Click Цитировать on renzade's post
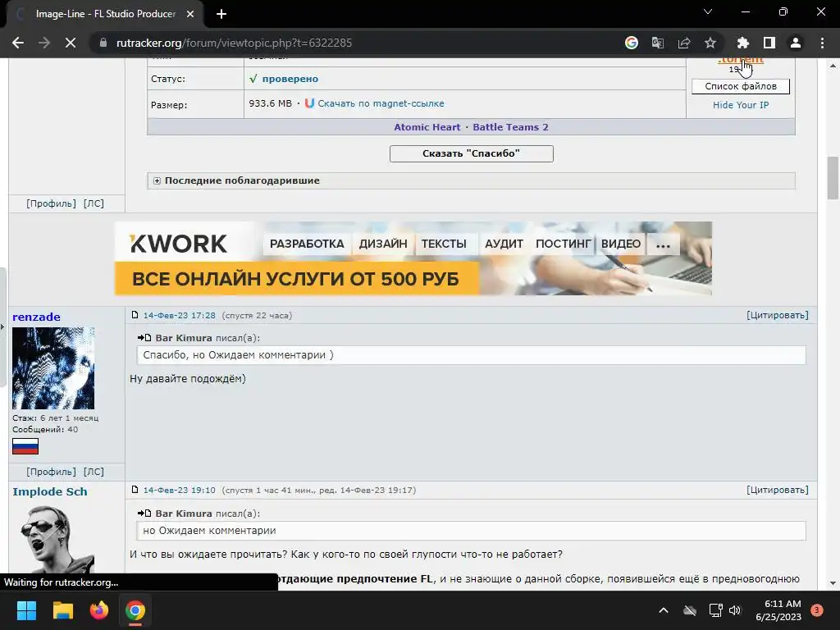Viewport: 840px width, 630px height. point(778,315)
